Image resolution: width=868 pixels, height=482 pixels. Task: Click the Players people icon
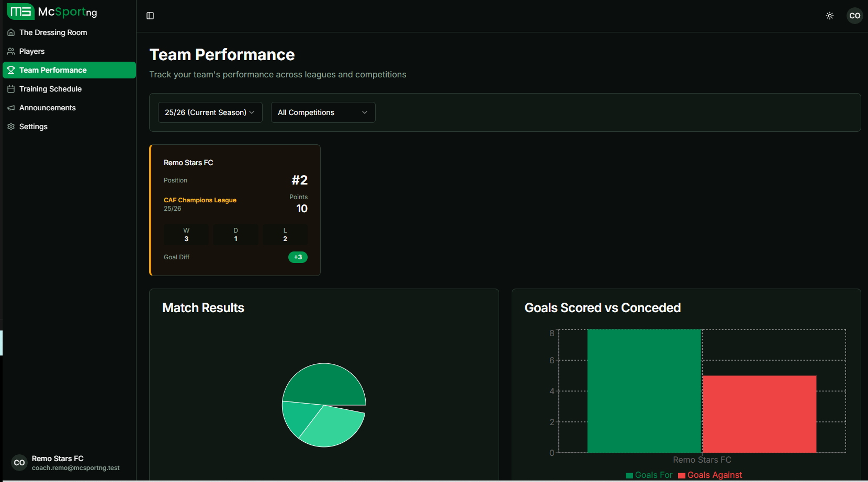click(10, 51)
